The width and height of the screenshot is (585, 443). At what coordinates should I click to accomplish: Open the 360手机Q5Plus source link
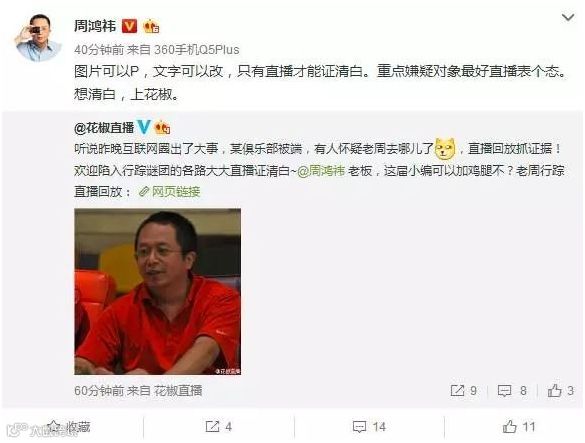point(197,50)
